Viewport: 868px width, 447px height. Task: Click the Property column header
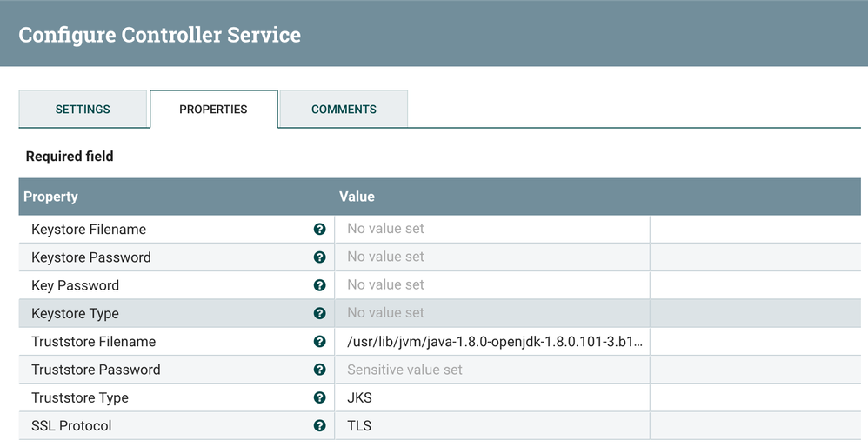pos(51,197)
